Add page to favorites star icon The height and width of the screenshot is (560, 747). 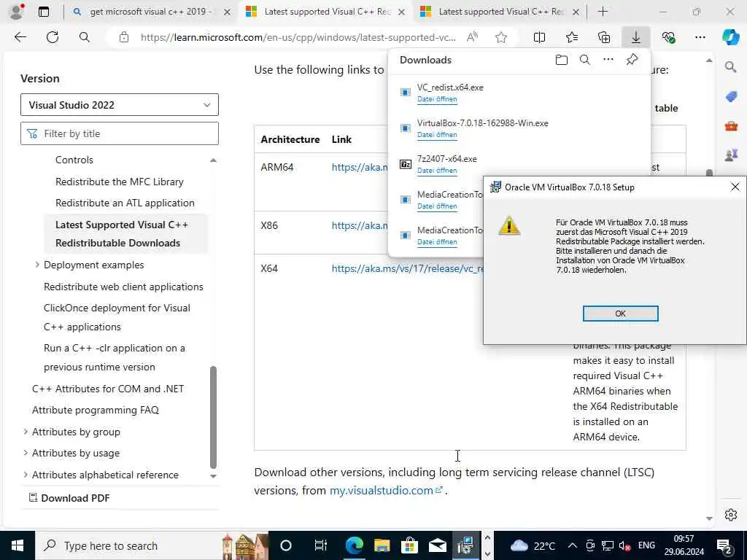[500, 37]
